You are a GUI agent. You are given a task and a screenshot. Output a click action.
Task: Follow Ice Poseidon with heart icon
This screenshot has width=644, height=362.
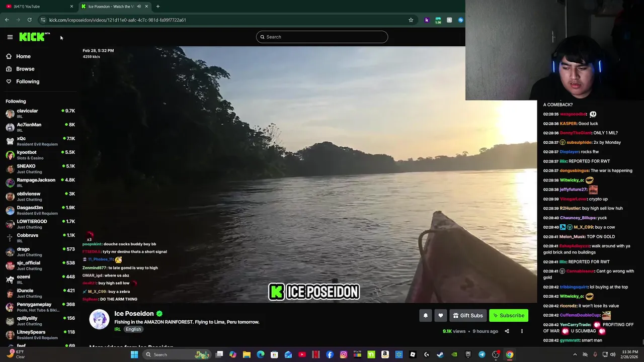441,316
